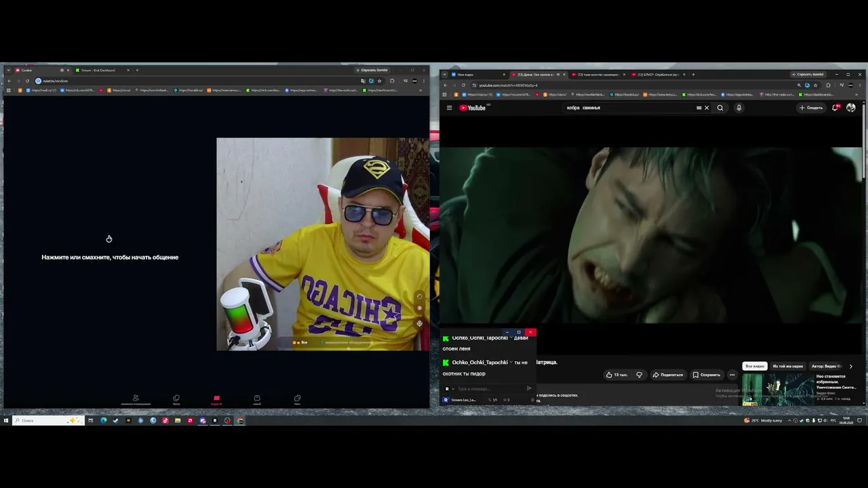The image size is (868, 488).
Task: Open the first bottom navigation icon on rulet.tv
Action: (x=136, y=399)
